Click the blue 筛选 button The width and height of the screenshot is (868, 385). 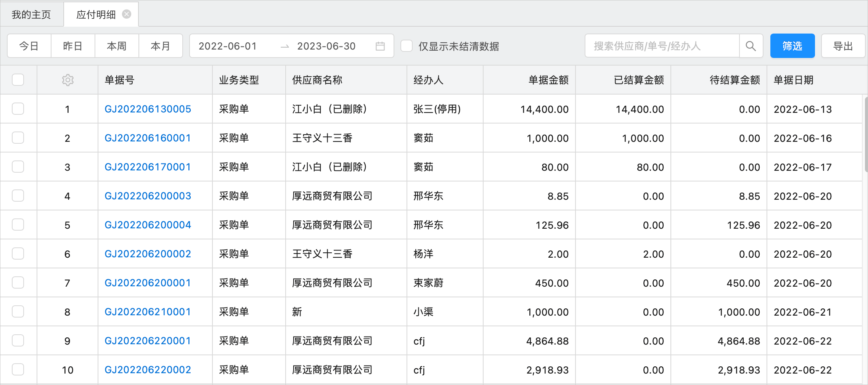792,46
